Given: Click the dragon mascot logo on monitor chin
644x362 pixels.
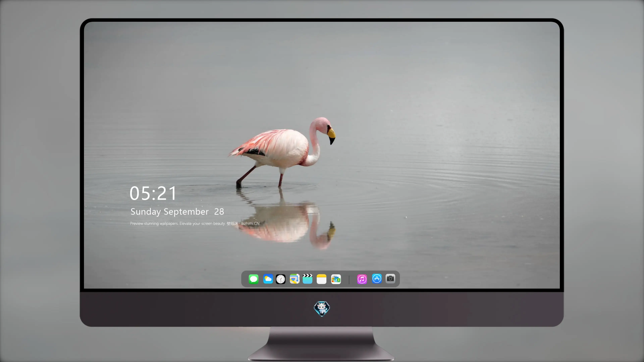Looking at the screenshot, I should coord(322,309).
